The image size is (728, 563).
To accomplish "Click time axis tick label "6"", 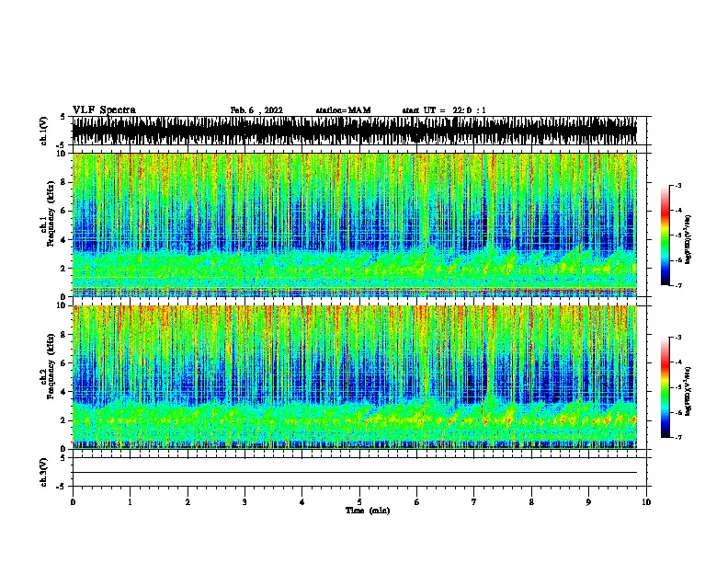I will coord(417,502).
